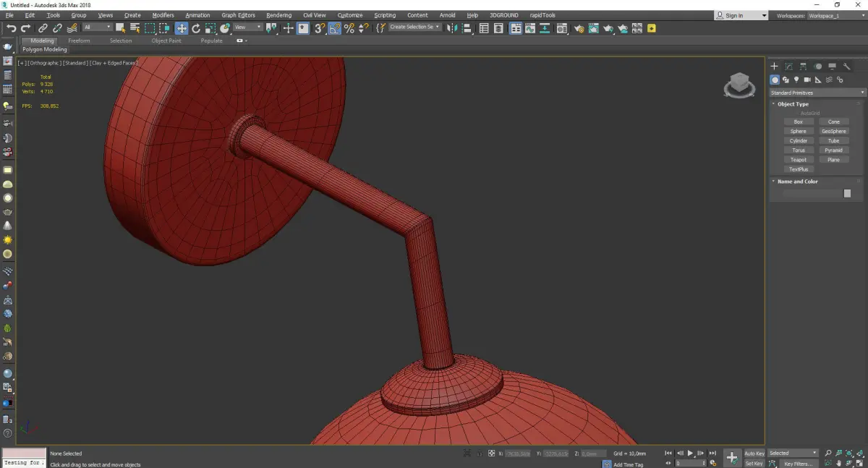Toggle the Auto Key button
The width and height of the screenshot is (868, 468).
pyautogui.click(x=754, y=453)
